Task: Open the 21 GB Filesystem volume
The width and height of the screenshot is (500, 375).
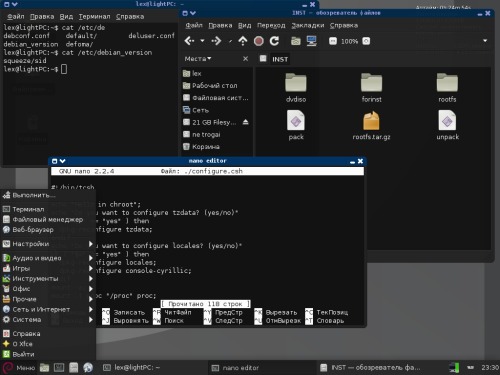Action: (211, 122)
